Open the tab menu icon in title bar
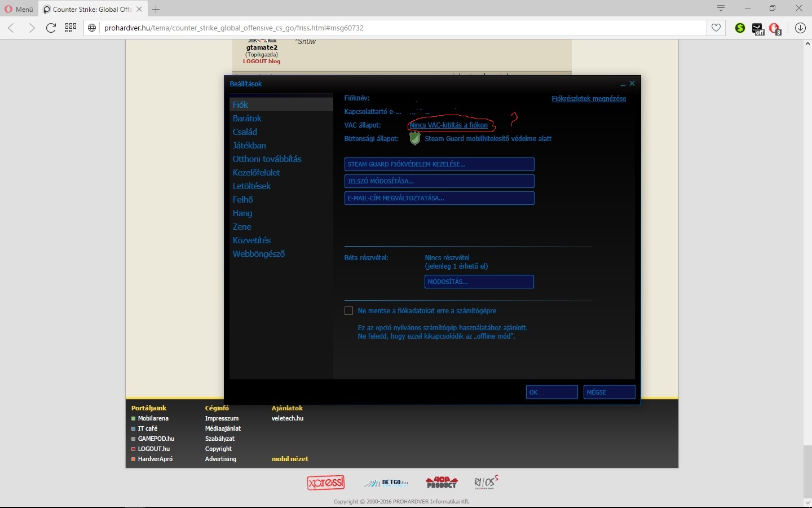This screenshot has height=508, width=812. point(721,8)
